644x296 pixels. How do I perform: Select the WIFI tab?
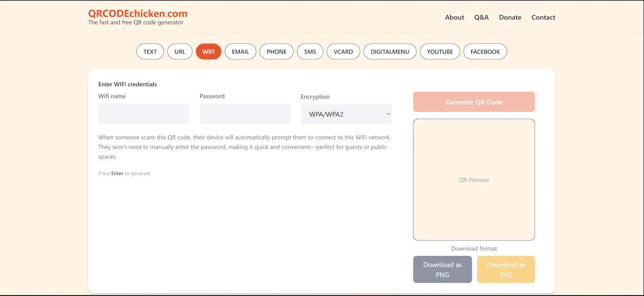point(208,52)
